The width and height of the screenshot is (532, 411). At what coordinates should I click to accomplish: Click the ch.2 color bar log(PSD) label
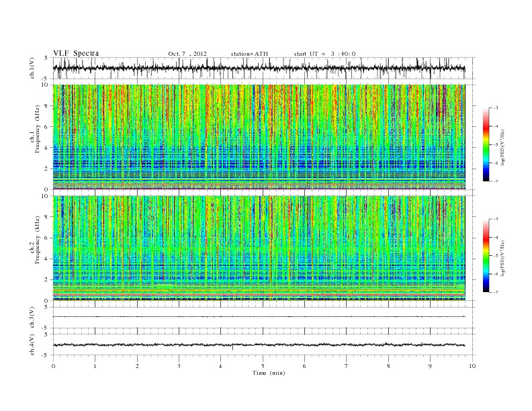pyautogui.click(x=502, y=257)
